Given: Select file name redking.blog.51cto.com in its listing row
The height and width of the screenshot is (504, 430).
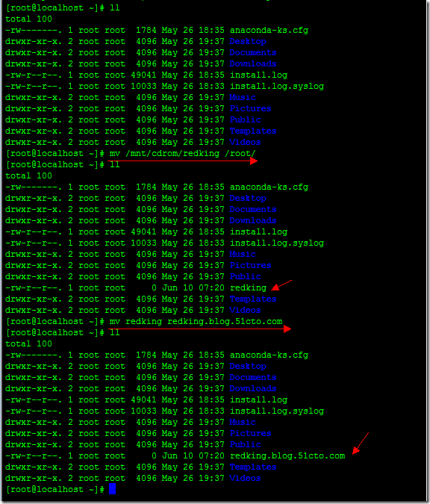Looking at the screenshot, I should [x=287, y=456].
